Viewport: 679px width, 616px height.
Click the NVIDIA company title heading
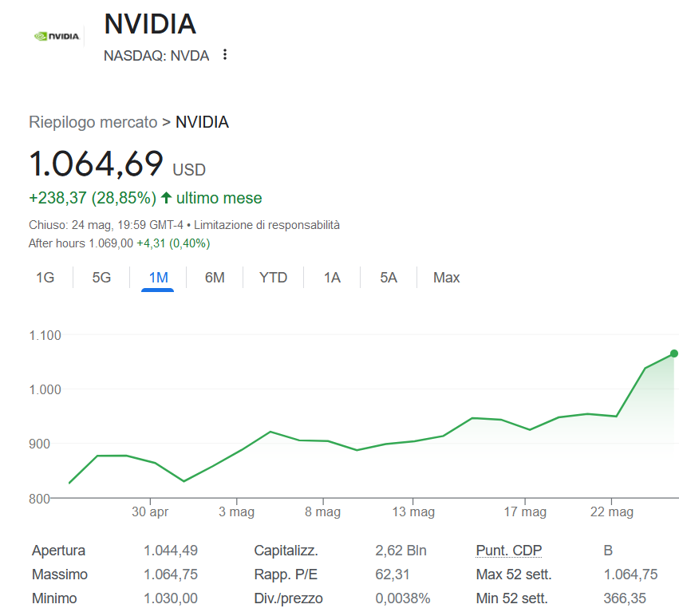point(150,24)
